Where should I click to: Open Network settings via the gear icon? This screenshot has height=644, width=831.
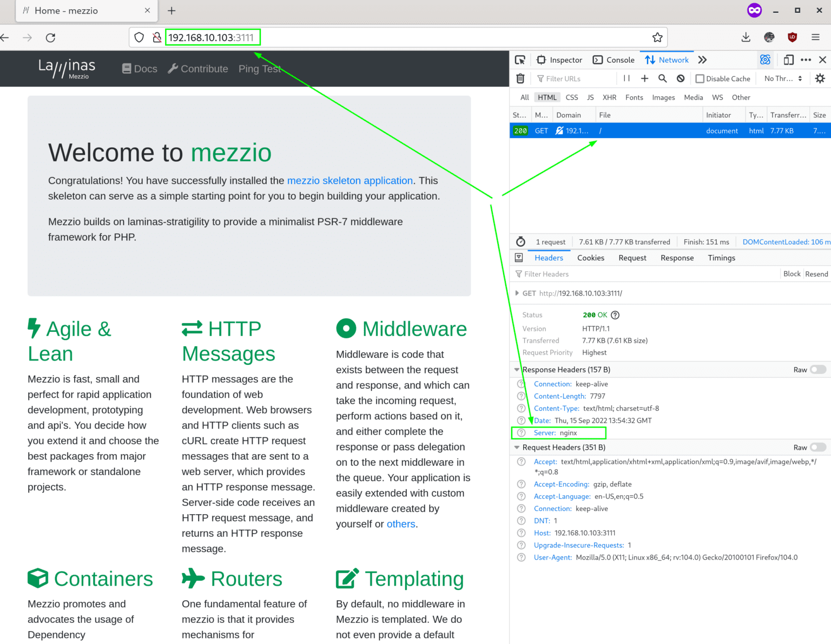pyautogui.click(x=820, y=78)
